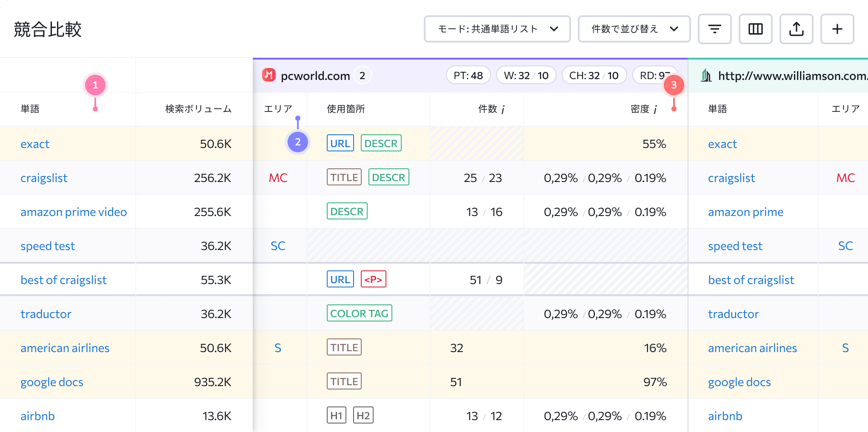
Task: Click the URL tag in the exact row
Action: click(x=340, y=143)
